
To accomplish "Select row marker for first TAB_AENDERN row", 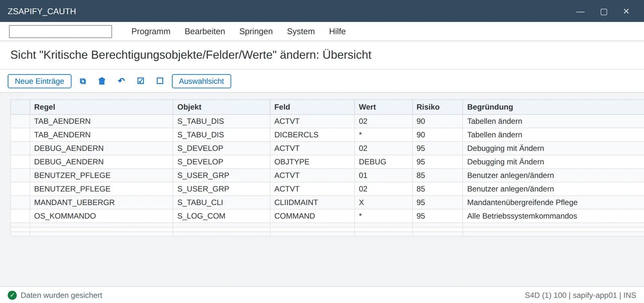I will coord(20,121).
